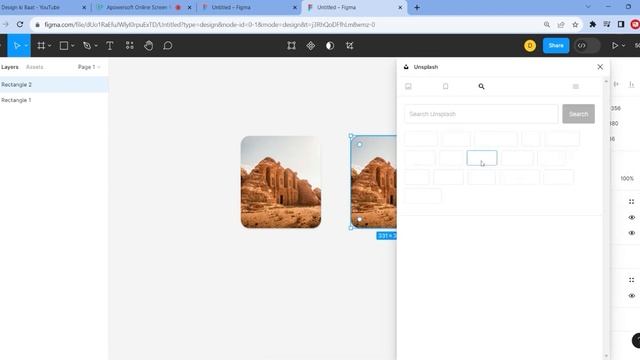Open the Unsplash search tab icon
The width and height of the screenshot is (640, 360).
[481, 86]
